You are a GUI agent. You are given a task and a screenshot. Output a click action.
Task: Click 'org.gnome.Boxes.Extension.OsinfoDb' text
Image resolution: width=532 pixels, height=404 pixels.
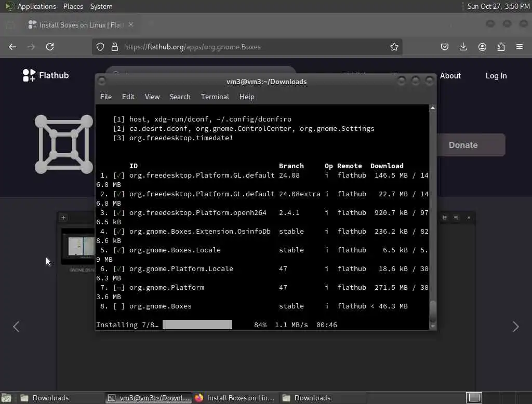point(199,232)
